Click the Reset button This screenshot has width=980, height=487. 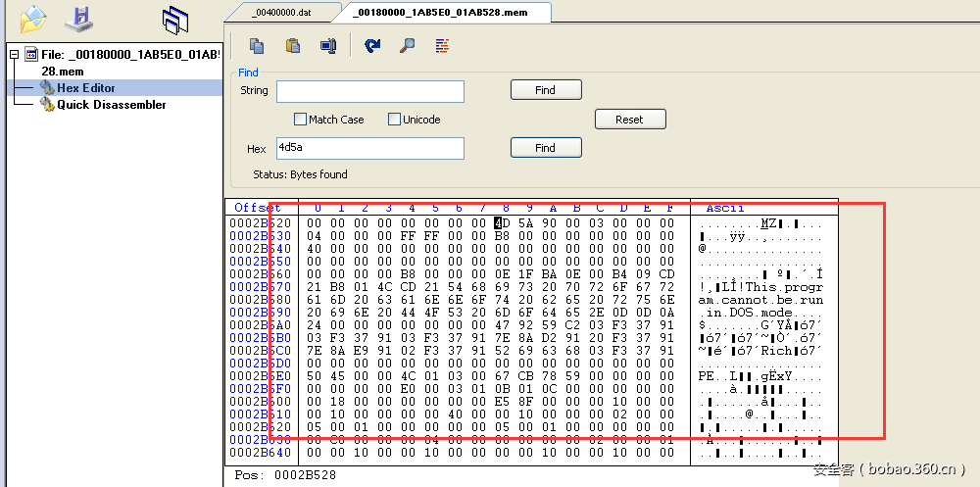[x=630, y=120]
